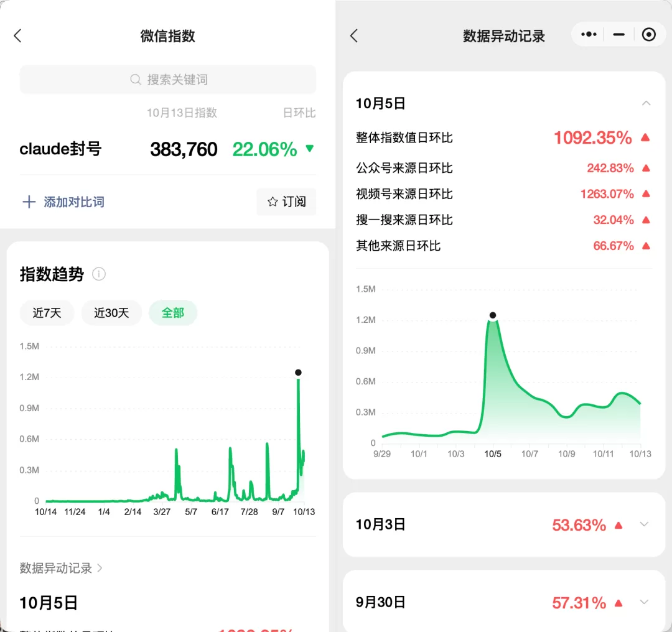Select the 全部 range tab
Image resolution: width=672 pixels, height=632 pixels.
pos(173,314)
